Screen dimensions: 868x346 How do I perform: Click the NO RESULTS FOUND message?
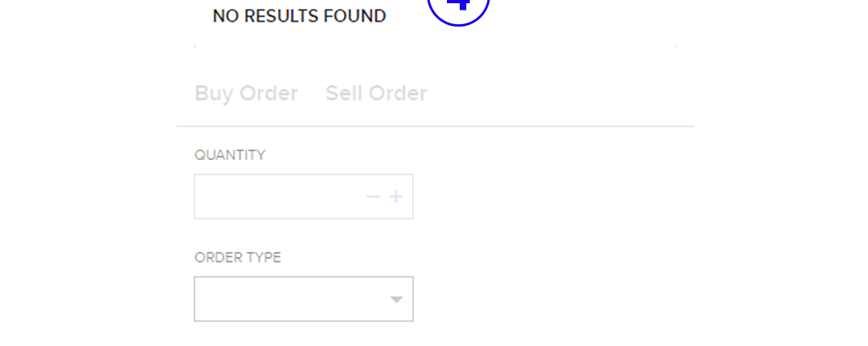click(299, 16)
